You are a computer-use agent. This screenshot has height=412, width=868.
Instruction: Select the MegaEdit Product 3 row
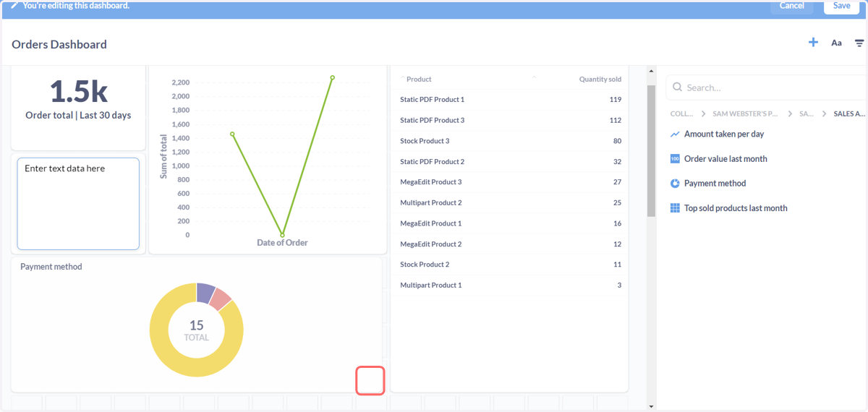pyautogui.click(x=510, y=182)
